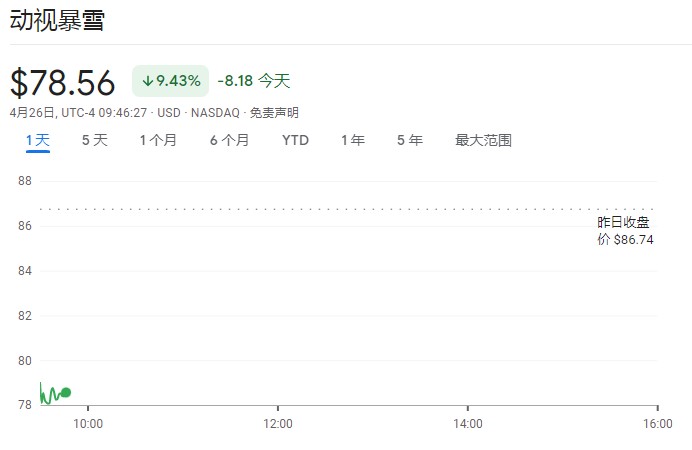Viewport: 692px width, 450px height.
Task: Open the 最大范围 tab
Action: tap(483, 140)
